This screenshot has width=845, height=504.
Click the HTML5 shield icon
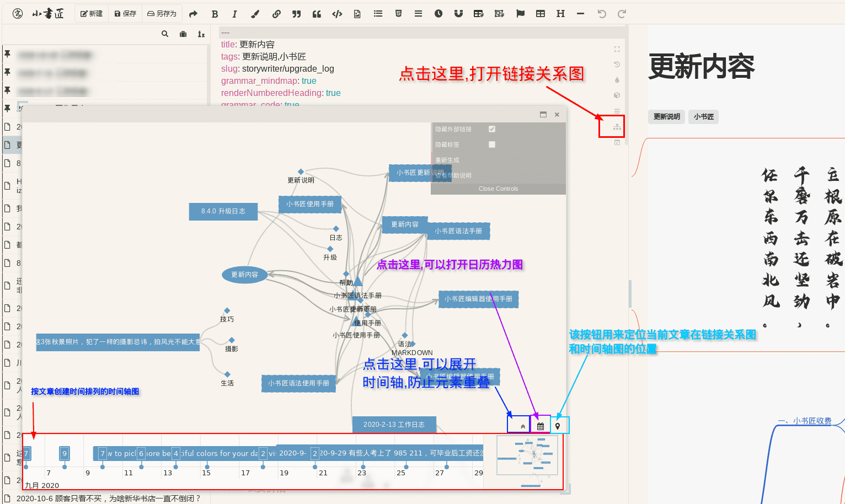coord(398,14)
